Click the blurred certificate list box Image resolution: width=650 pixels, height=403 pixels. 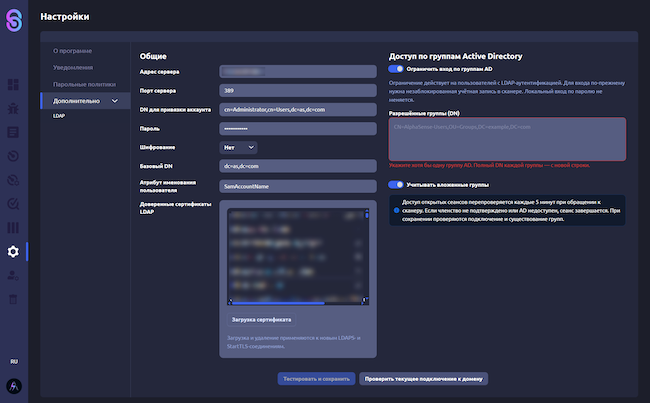298,256
